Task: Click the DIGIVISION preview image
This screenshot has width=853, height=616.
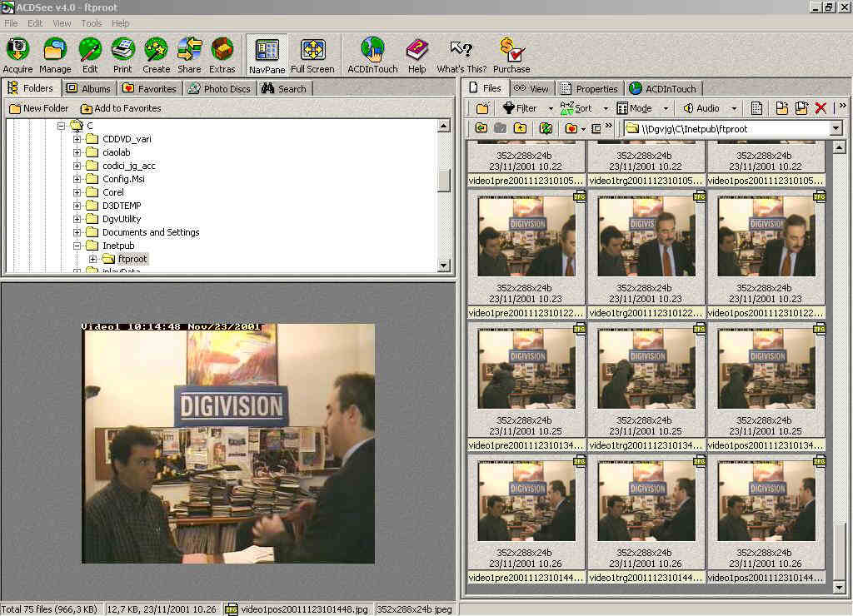Action: click(228, 443)
